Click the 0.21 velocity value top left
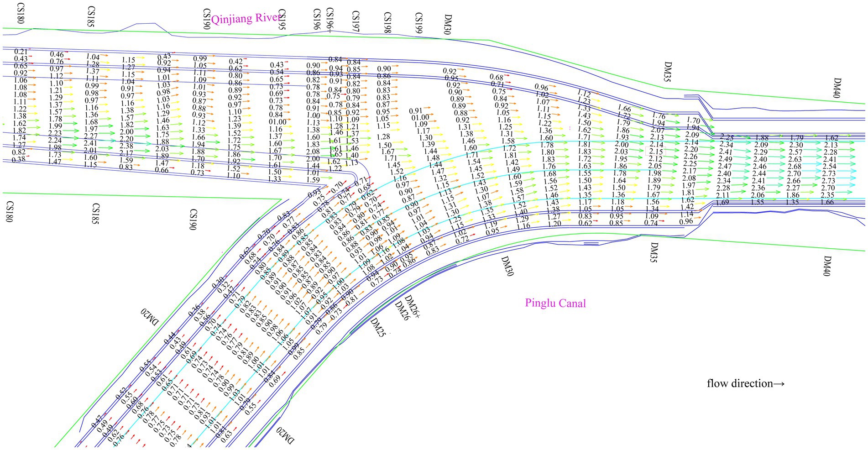 21,52
